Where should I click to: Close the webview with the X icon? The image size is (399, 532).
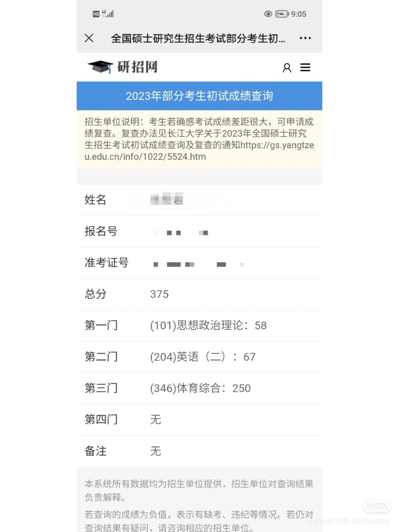tap(89, 38)
